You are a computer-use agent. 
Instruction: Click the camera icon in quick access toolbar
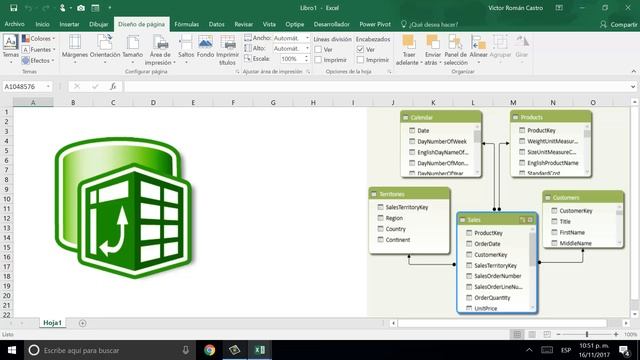81,8
